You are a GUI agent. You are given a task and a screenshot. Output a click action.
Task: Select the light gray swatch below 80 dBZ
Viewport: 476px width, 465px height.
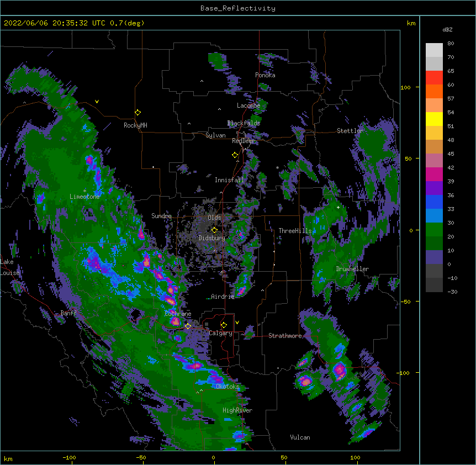434,50
